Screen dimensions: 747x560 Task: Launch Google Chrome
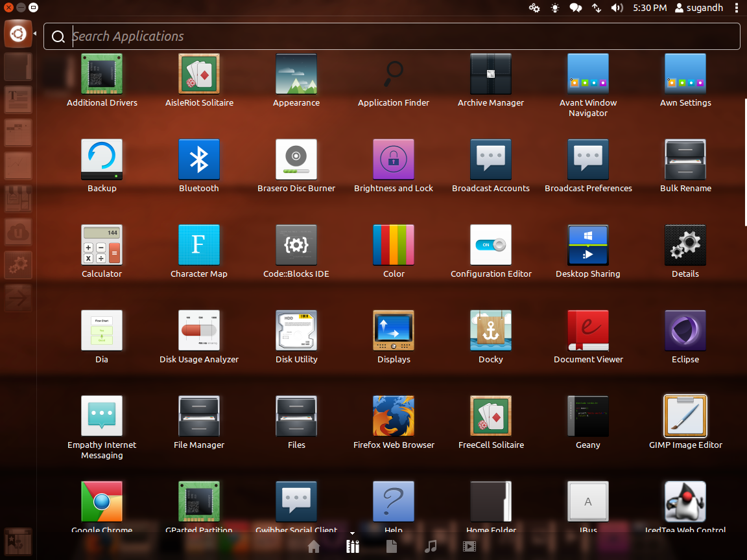coord(101,502)
